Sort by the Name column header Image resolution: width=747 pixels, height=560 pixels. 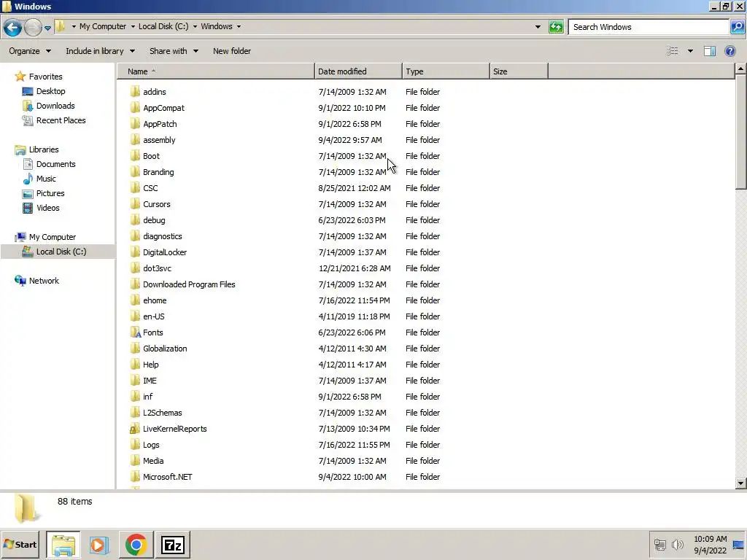click(x=217, y=71)
